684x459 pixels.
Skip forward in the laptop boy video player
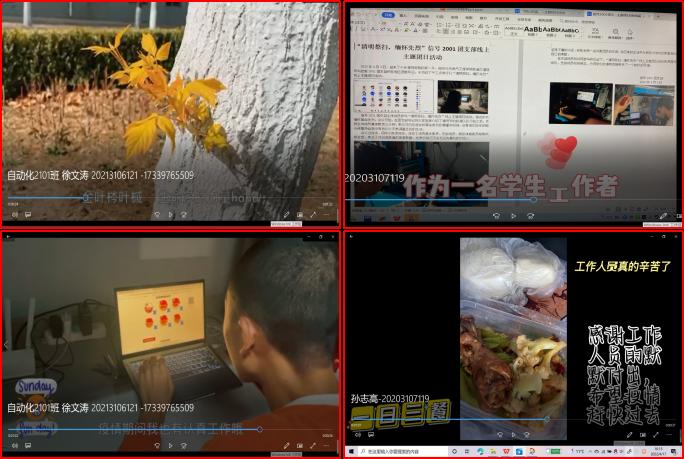point(184,445)
